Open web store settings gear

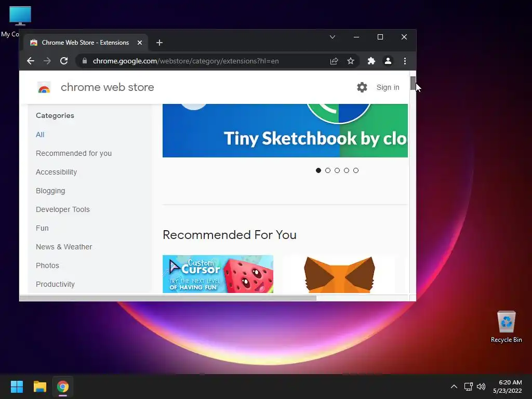[362, 87]
